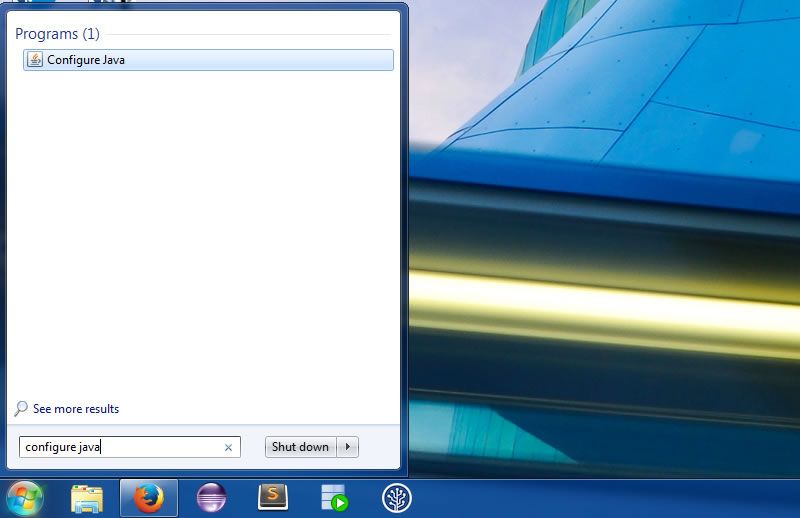
Task: Click into the 'configure java' search field
Action: click(120, 447)
